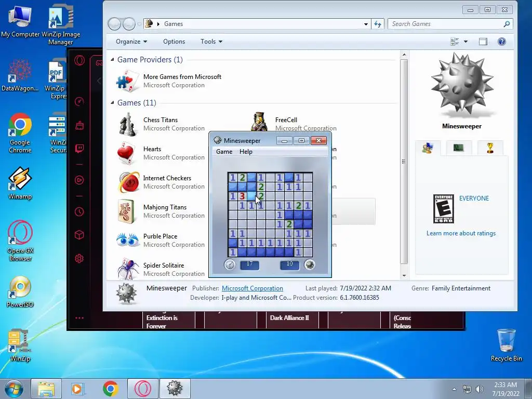
Task: Open the Hearts game icon
Action: 126,153
